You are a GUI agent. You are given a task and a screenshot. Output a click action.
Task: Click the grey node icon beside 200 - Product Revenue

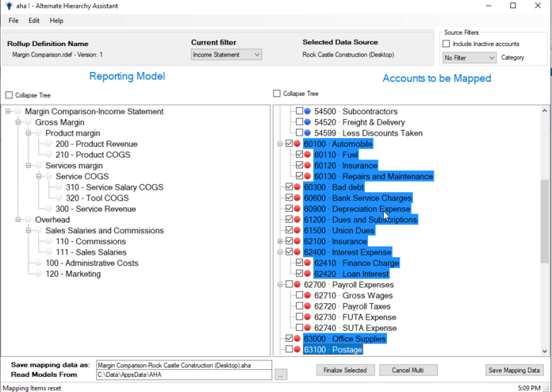[48, 144]
